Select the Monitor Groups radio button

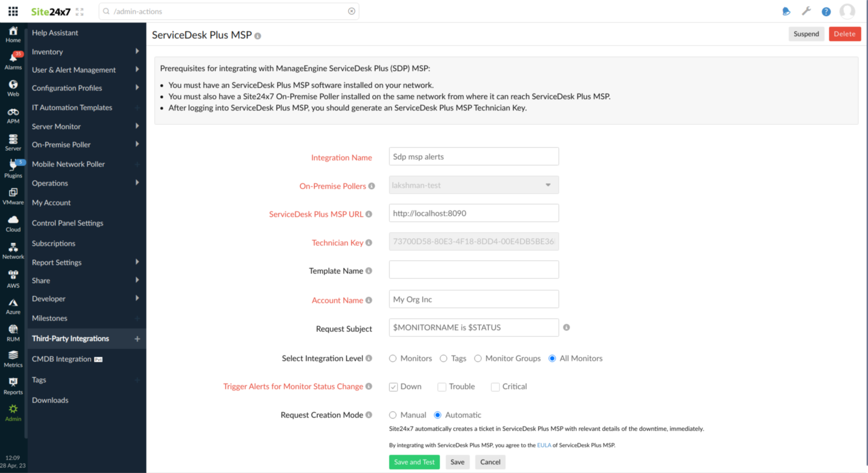click(x=478, y=358)
